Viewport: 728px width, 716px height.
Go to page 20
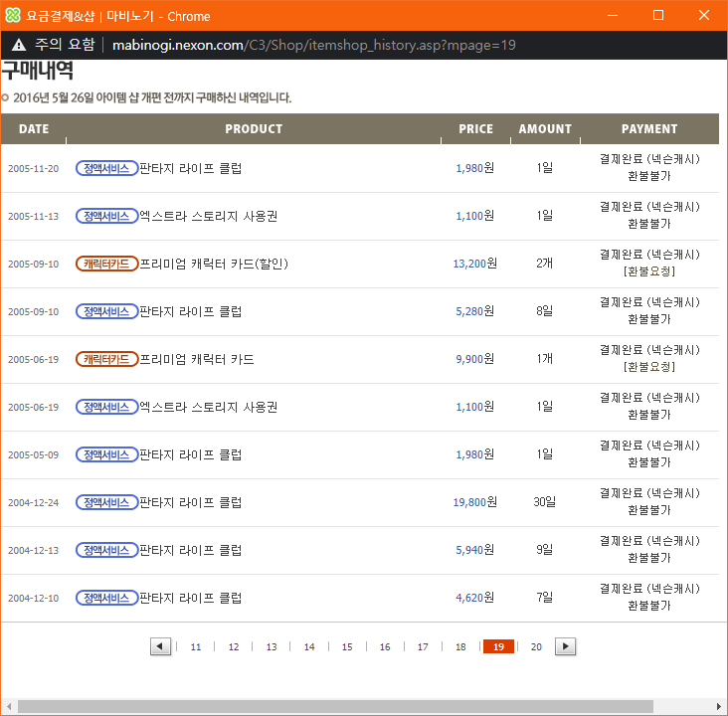pos(536,646)
